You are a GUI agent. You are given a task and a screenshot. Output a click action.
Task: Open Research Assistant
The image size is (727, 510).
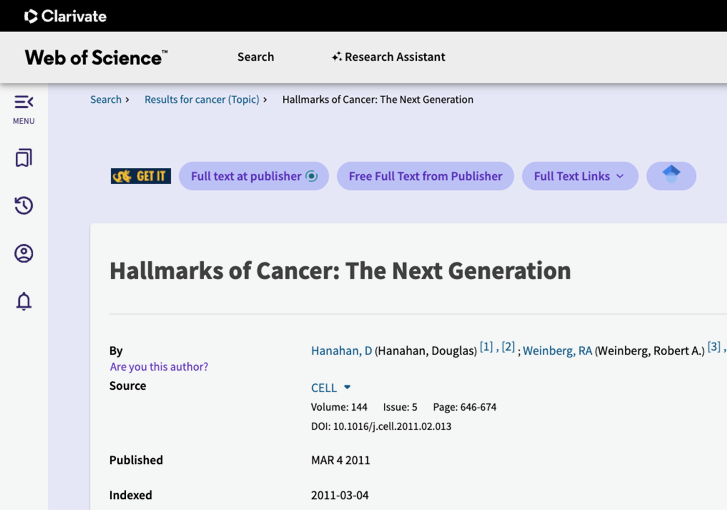[x=388, y=57]
